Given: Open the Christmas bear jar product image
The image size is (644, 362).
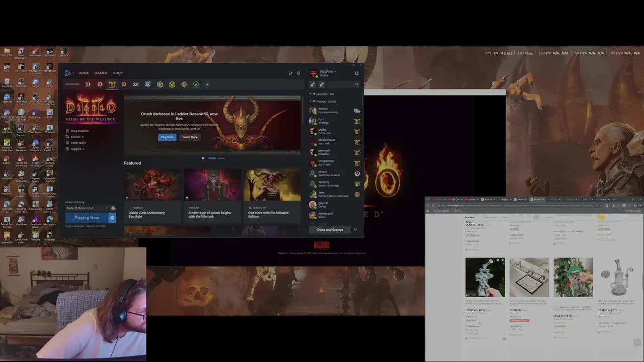Looking at the screenshot, I should click(573, 277).
